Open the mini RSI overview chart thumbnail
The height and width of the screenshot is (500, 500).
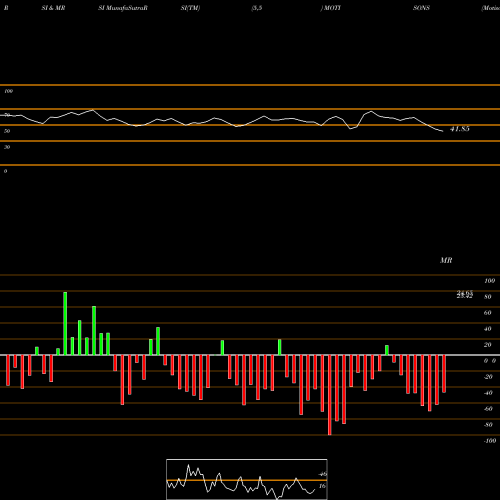[247, 479]
